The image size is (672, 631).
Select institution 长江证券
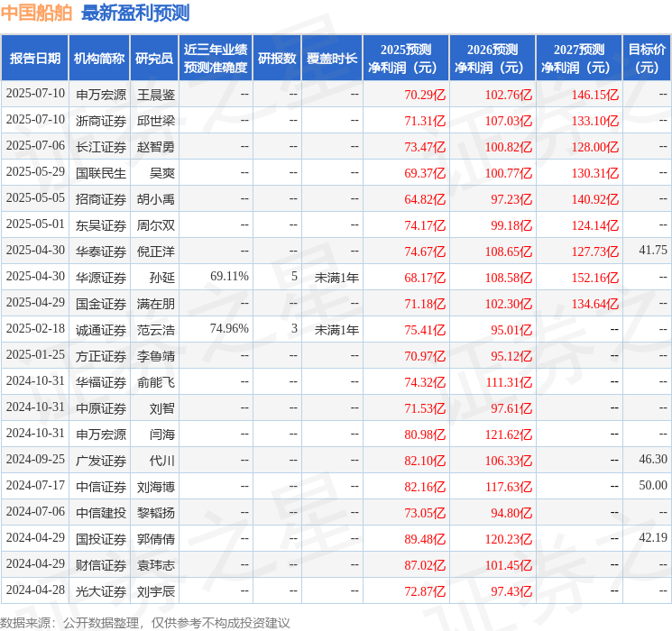click(x=101, y=147)
